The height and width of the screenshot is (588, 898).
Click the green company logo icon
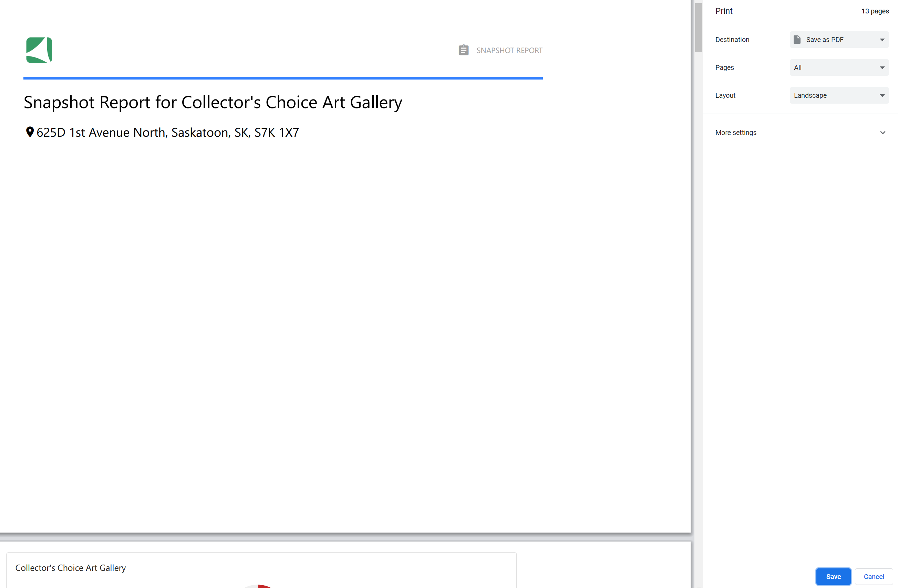39,50
